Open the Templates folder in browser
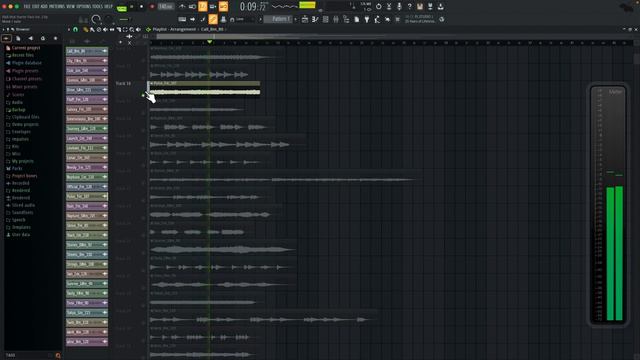Image resolution: width=640 pixels, height=360 pixels. click(21, 227)
